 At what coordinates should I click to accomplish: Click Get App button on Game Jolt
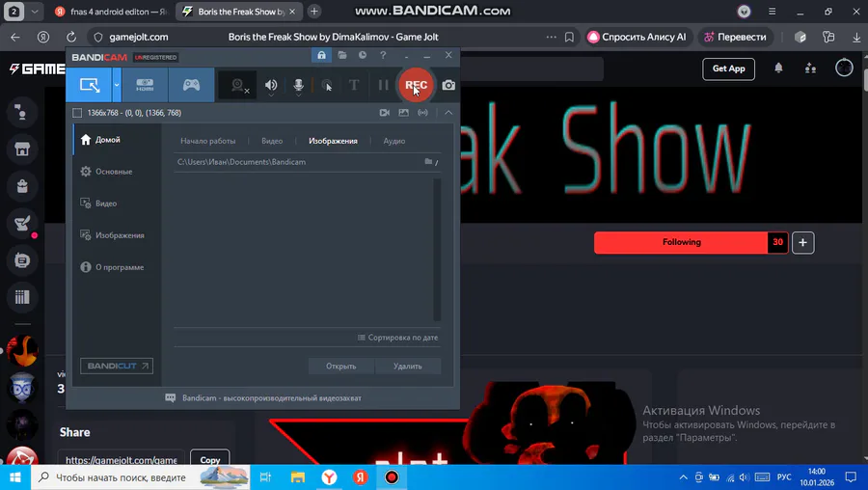[728, 68]
